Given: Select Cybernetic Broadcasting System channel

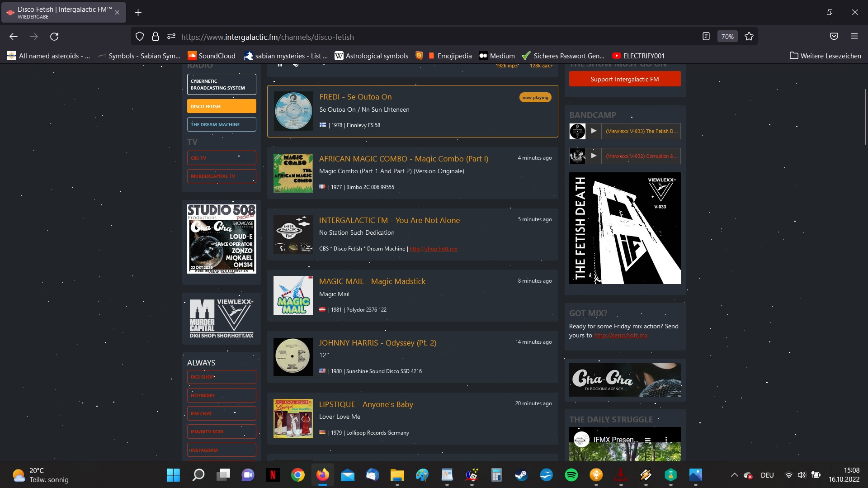Looking at the screenshot, I should pos(222,85).
